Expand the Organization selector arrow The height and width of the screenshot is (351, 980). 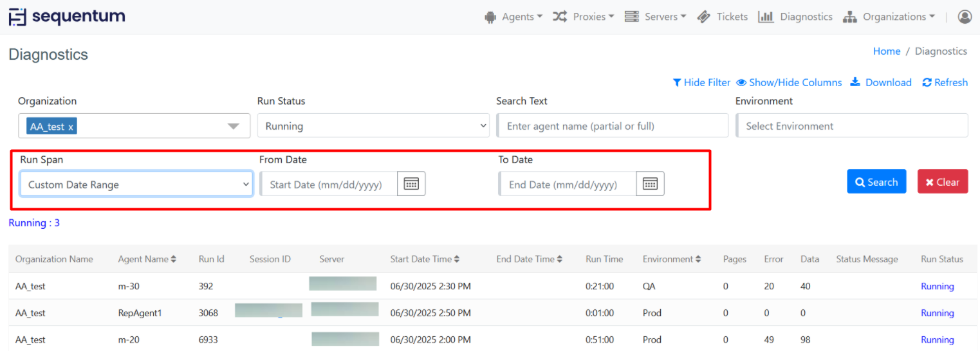pos(234,127)
